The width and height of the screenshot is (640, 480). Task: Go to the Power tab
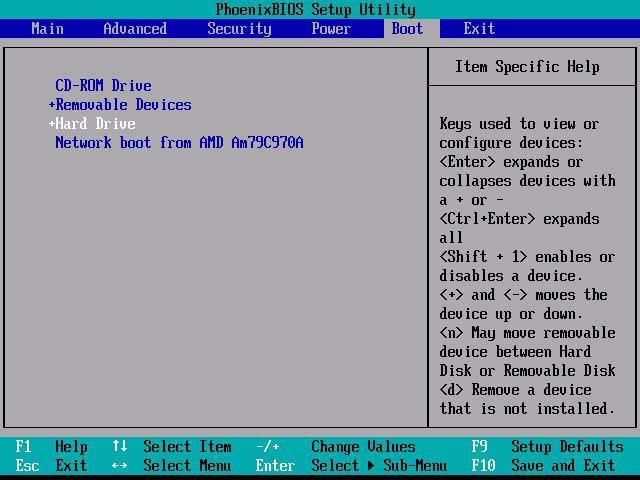tap(331, 29)
